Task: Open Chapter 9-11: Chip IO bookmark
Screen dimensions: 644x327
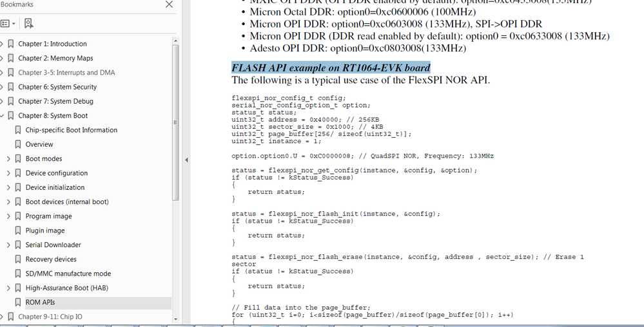Action: click(x=50, y=317)
